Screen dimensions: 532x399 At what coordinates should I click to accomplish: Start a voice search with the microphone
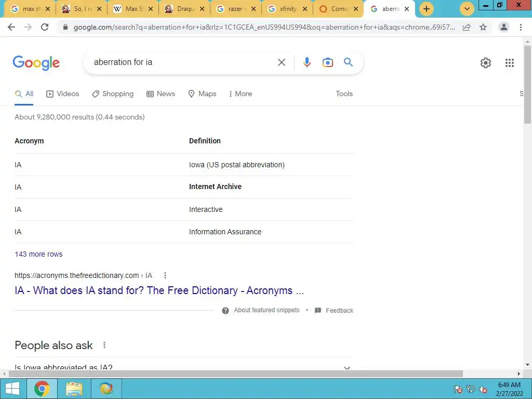(307, 62)
